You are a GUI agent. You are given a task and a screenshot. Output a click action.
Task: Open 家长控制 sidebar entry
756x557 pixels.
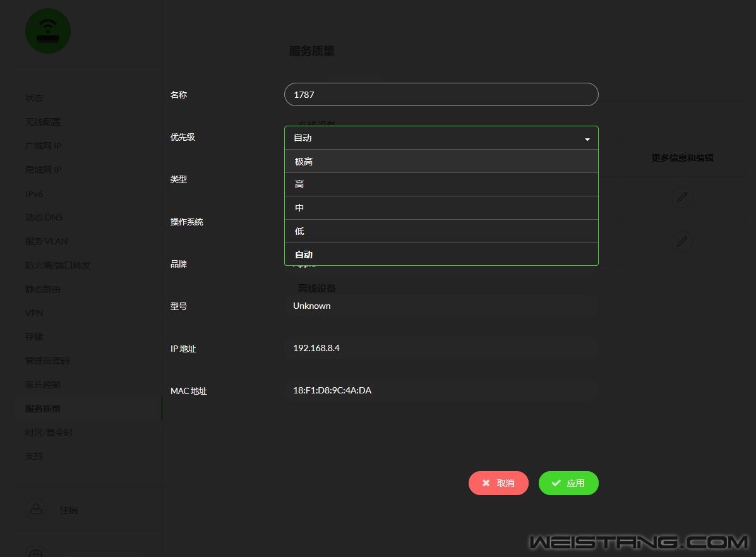(43, 385)
